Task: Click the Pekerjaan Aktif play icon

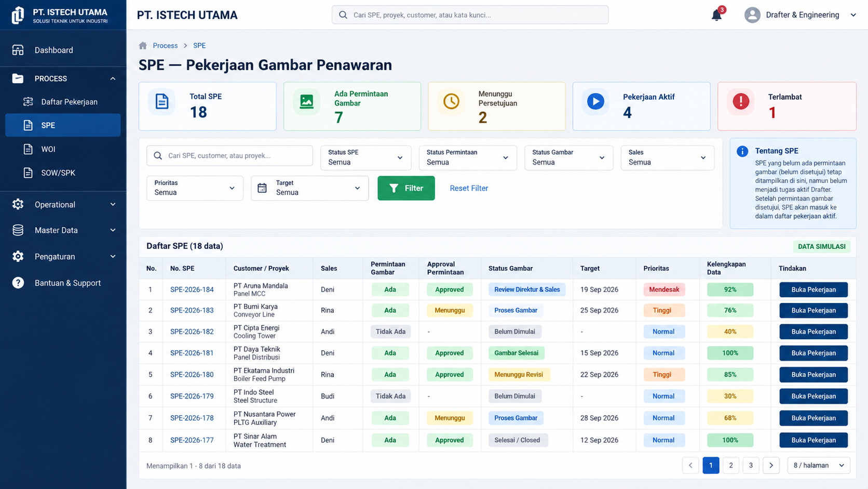Action: point(595,101)
